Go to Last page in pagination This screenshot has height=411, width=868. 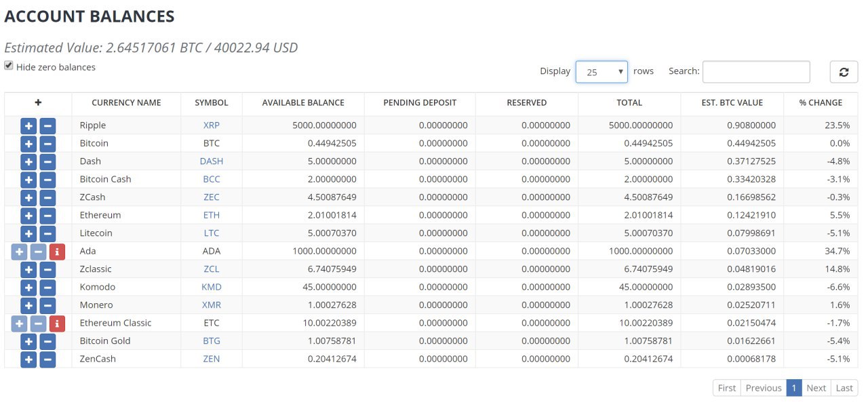(844, 388)
